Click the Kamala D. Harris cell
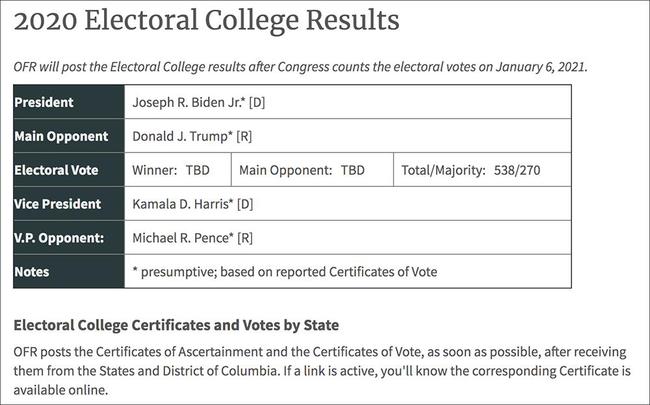 coord(348,204)
